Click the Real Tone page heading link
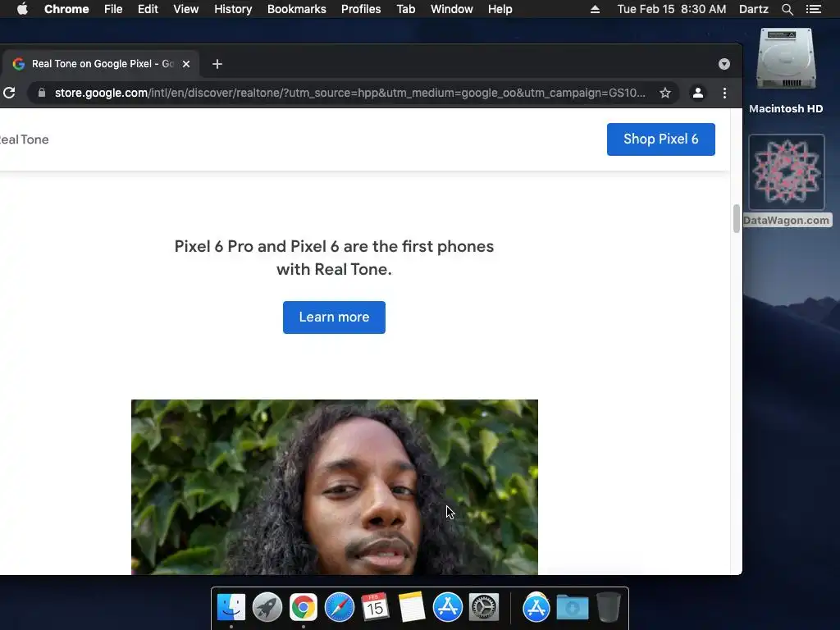The width and height of the screenshot is (840, 630). [x=24, y=139]
